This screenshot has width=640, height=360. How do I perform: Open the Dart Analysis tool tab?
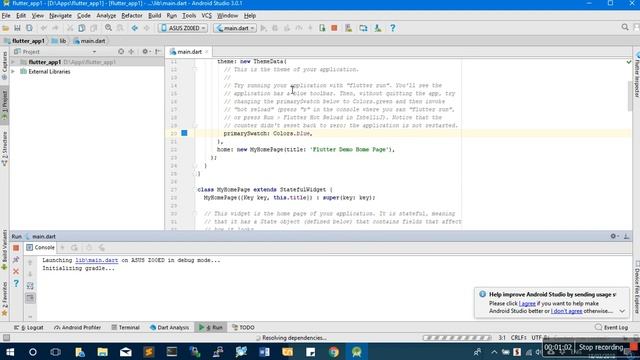click(169, 327)
